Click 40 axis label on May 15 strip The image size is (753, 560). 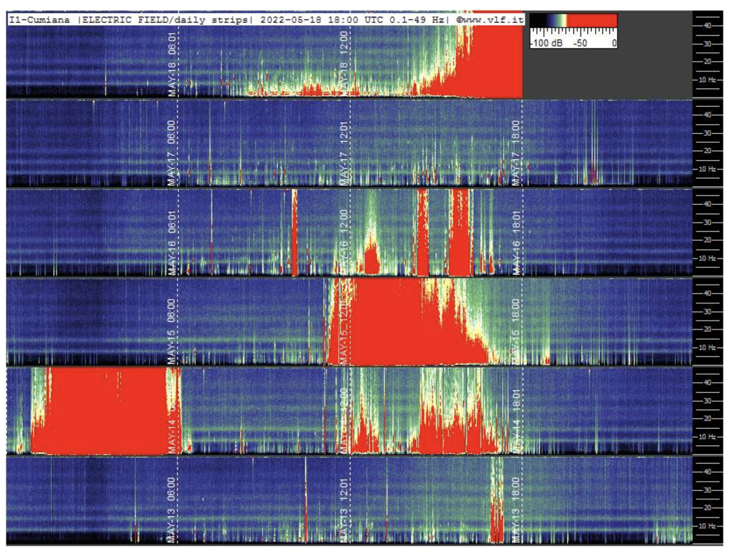click(707, 293)
